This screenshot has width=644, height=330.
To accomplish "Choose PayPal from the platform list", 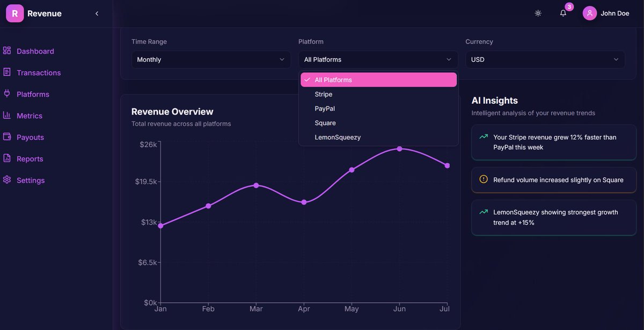I will 378,109.
